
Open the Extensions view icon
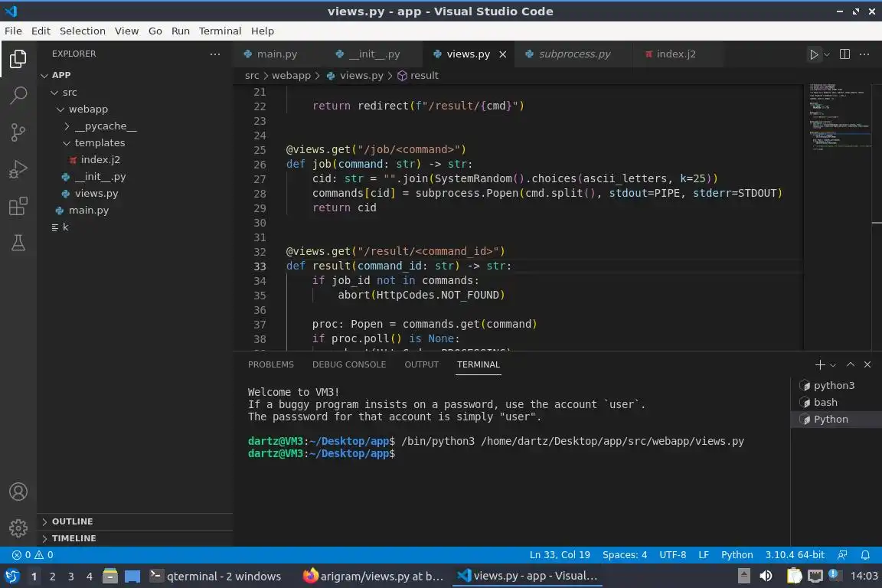point(18,206)
